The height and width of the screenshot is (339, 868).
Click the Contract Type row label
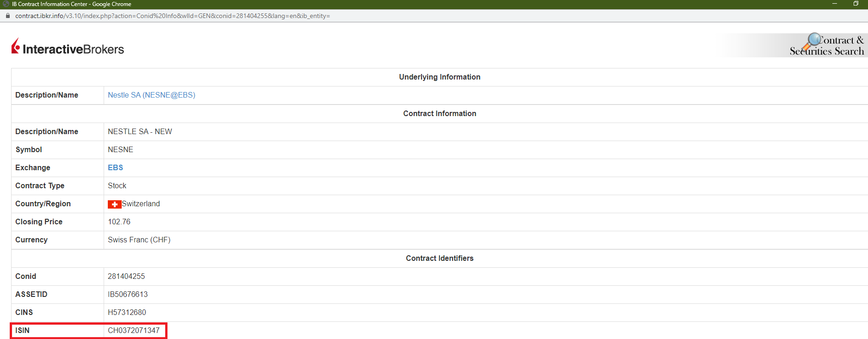40,185
